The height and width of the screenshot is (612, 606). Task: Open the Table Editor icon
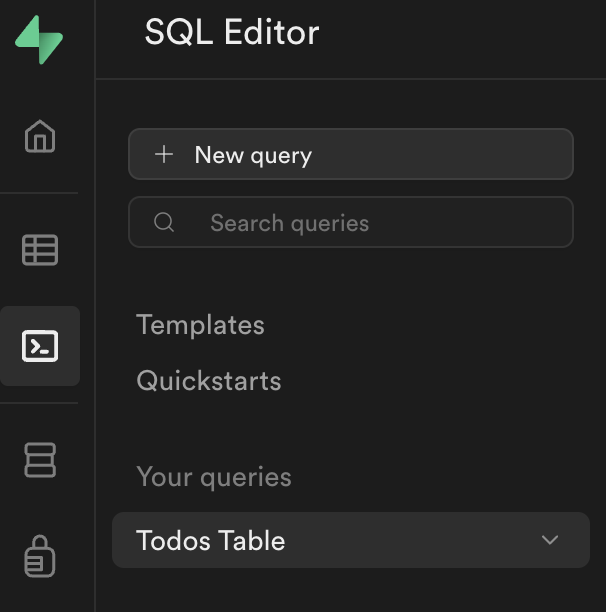(40, 249)
